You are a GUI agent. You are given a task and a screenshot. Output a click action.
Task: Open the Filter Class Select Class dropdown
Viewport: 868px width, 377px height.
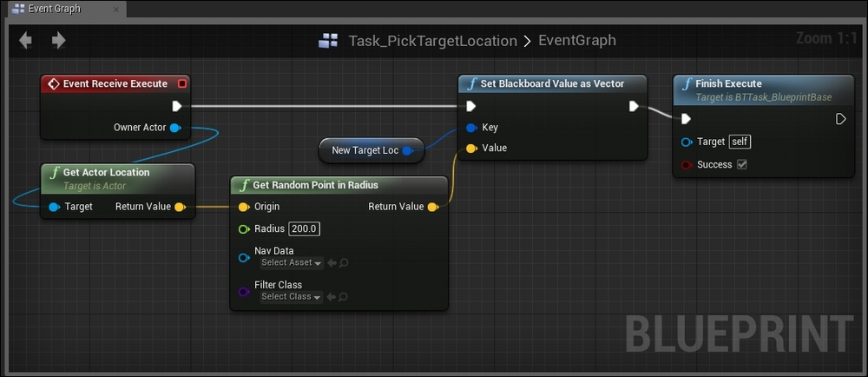pos(292,297)
